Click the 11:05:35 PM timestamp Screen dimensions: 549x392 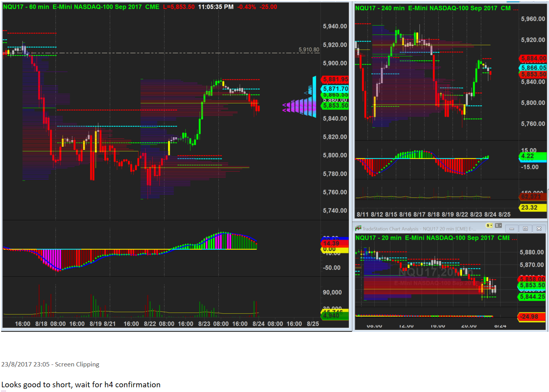(216, 7)
